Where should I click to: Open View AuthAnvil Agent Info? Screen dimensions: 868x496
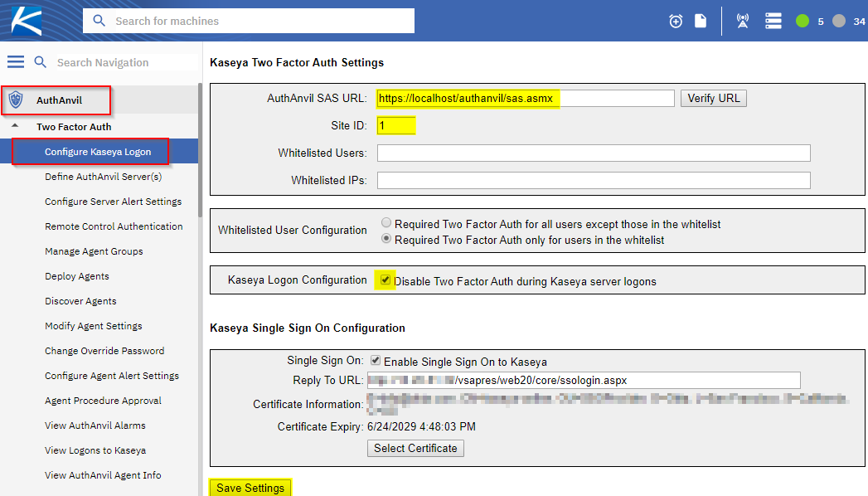coord(103,475)
